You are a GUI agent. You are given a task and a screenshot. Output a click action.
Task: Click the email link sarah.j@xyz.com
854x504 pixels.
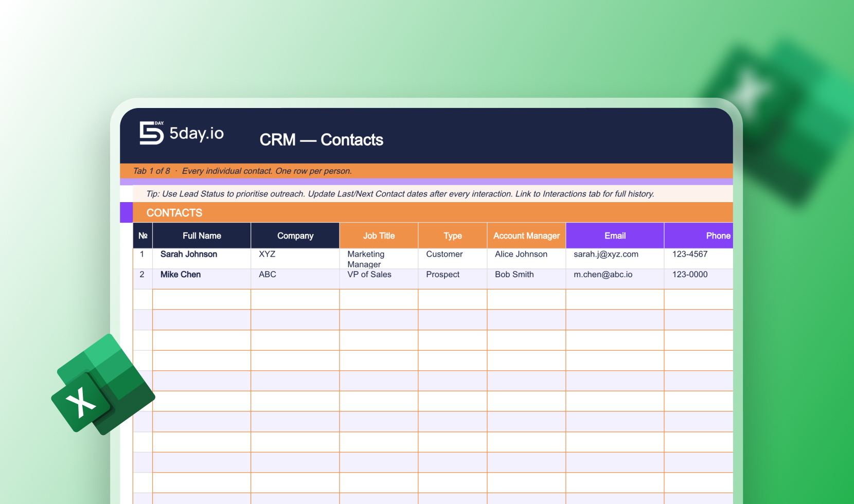(606, 254)
